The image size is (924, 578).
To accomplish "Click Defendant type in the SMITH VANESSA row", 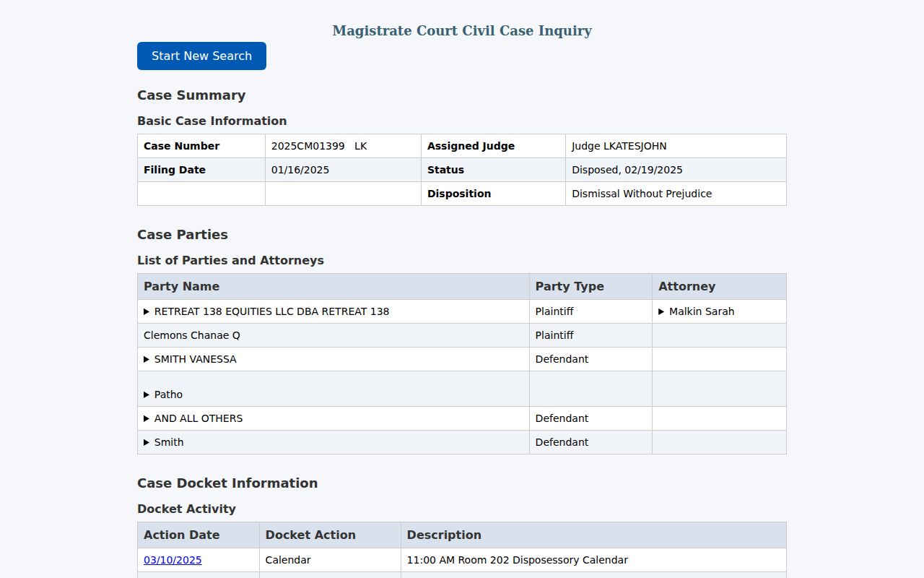I will 562,359.
